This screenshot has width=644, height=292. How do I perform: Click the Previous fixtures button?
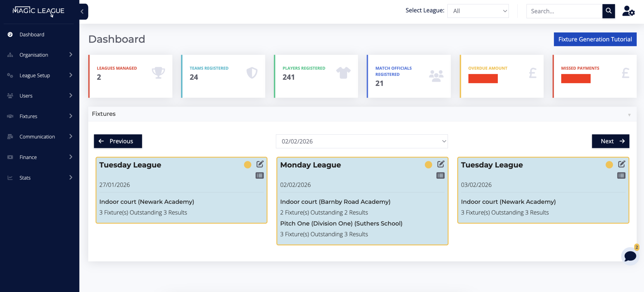[x=118, y=141]
